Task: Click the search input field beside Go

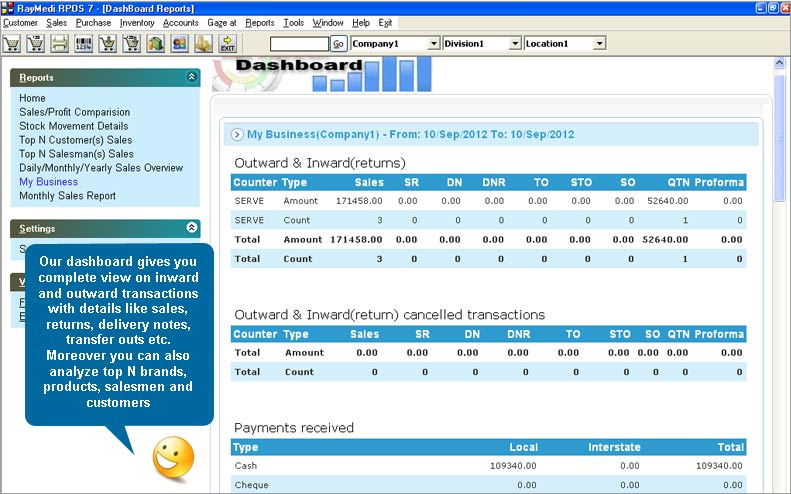Action: pos(298,44)
